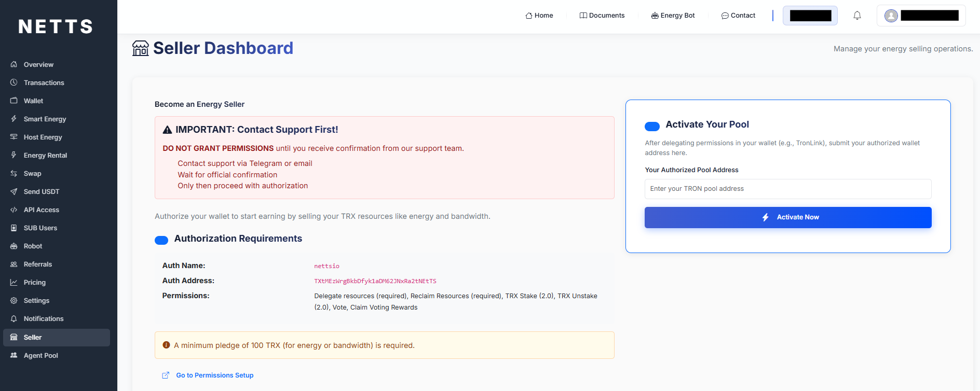Open the Documents link in header
This screenshot has width=980, height=391.
tap(602, 16)
